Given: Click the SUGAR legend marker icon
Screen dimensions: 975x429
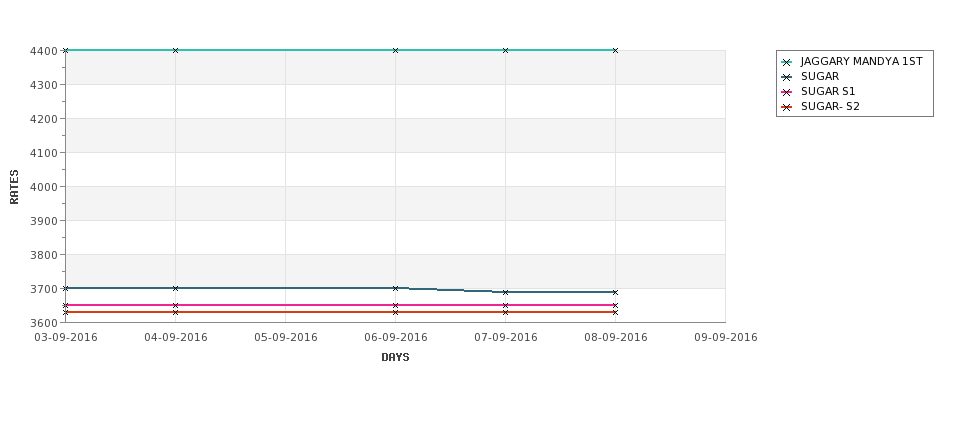Looking at the screenshot, I should click(x=787, y=77).
